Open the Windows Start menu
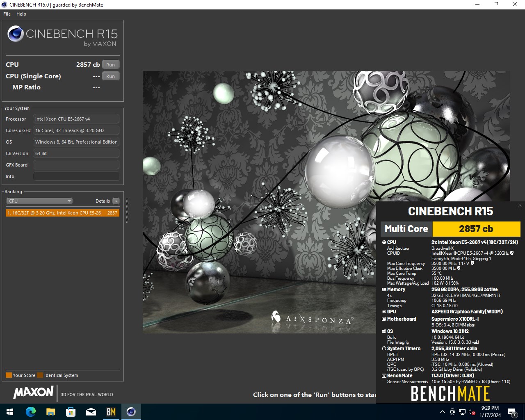 10,412
